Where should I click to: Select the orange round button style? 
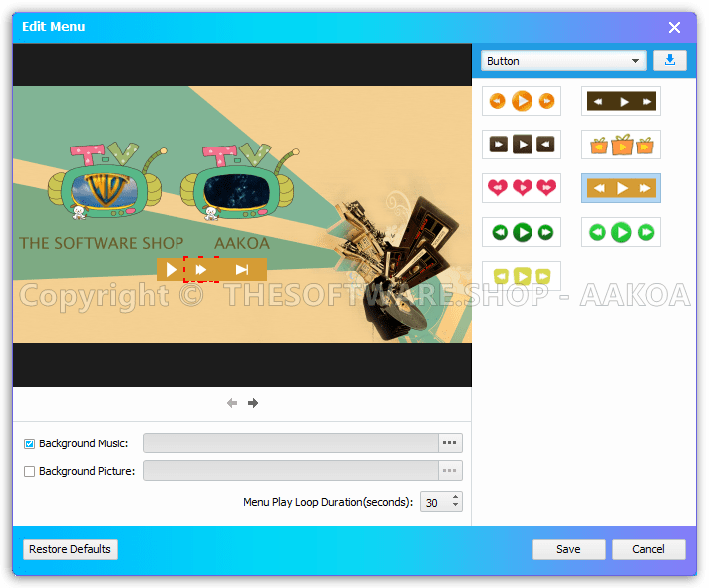pos(522,101)
